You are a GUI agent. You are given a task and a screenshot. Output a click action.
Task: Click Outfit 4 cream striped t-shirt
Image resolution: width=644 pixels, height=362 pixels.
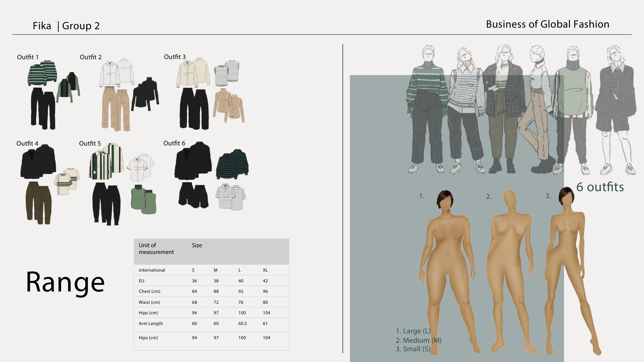pos(67,181)
